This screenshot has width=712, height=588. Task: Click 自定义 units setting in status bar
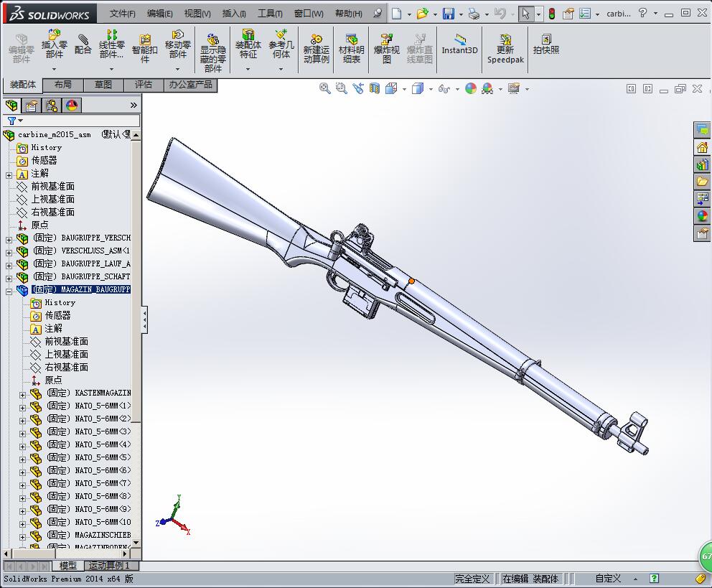607,579
